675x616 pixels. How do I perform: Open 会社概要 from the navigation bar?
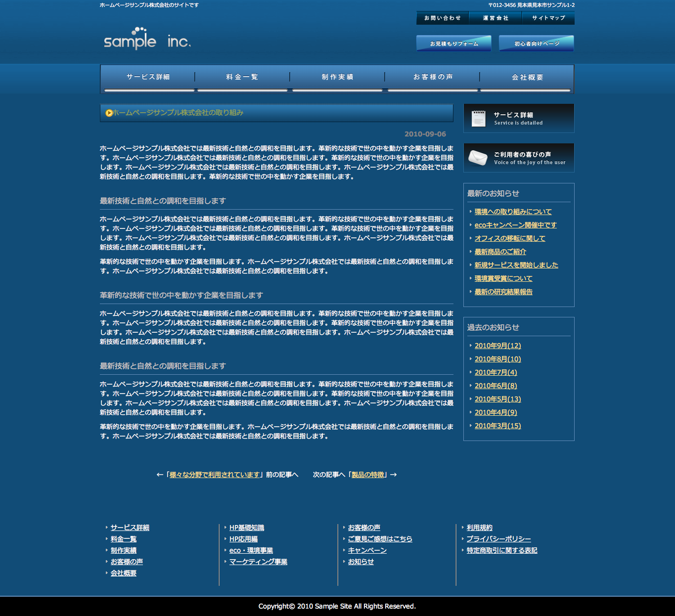tap(527, 78)
